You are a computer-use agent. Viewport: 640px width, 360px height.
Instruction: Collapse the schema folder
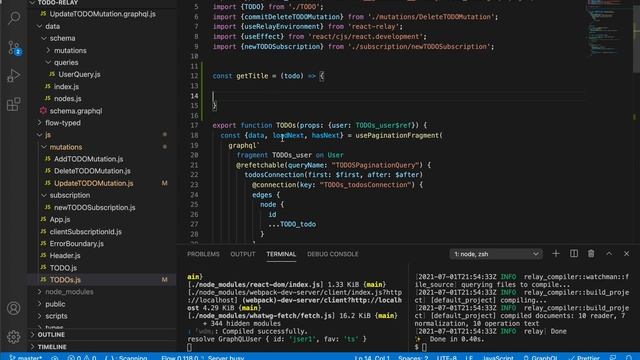(44, 38)
